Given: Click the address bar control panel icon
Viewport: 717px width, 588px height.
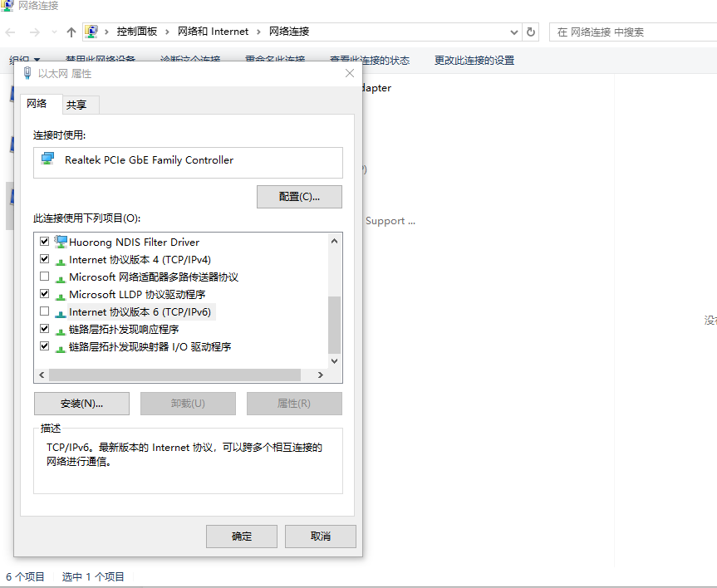Looking at the screenshot, I should (91, 32).
